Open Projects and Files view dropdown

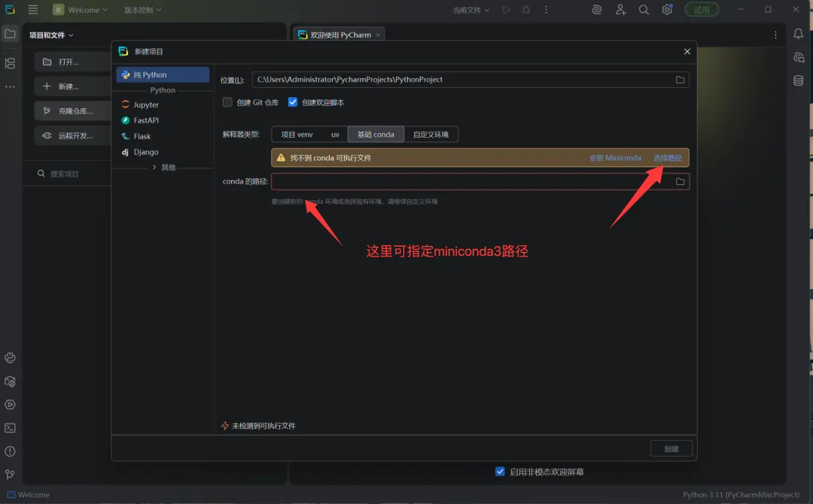(51, 35)
